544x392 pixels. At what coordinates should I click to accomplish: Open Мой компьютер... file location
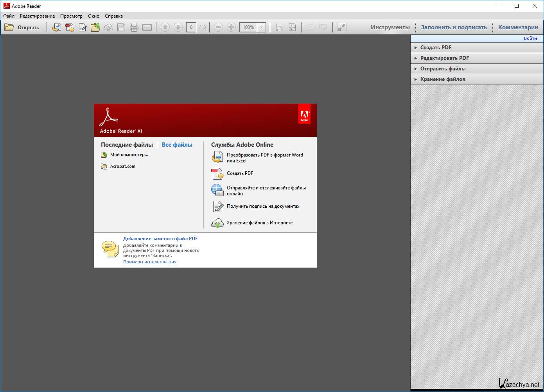point(129,155)
